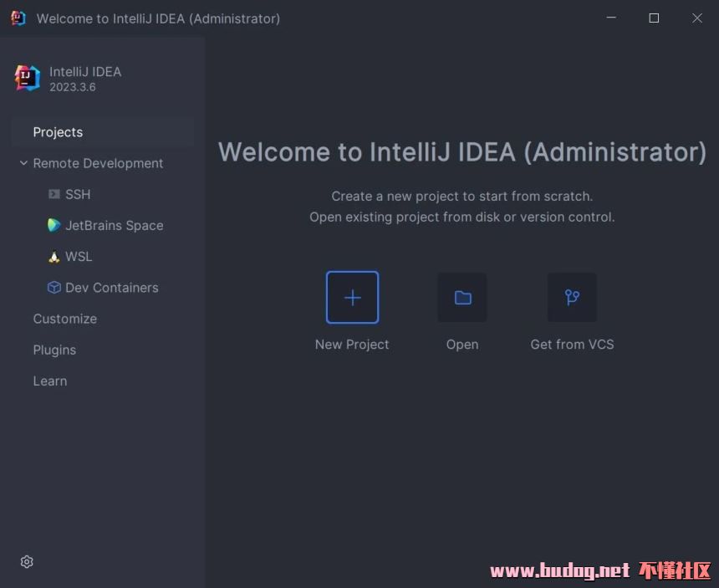
Task: Click the JetBrains Space logo icon
Action: click(54, 225)
